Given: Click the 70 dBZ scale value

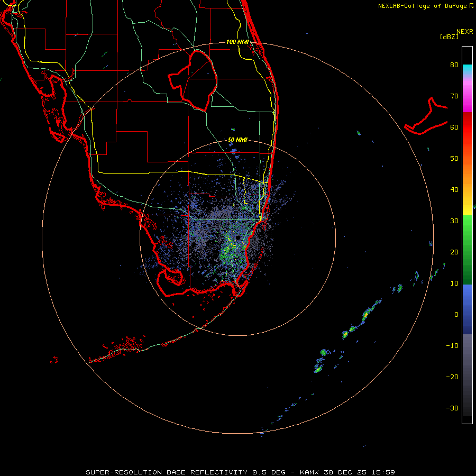Looking at the screenshot, I should [x=454, y=96].
